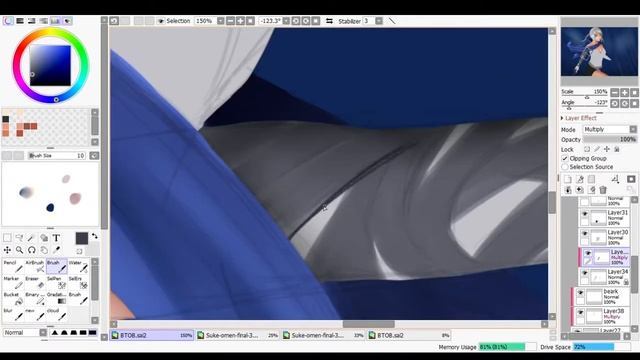
Task: Choose the Watercolor brush tool
Action: tap(78, 266)
